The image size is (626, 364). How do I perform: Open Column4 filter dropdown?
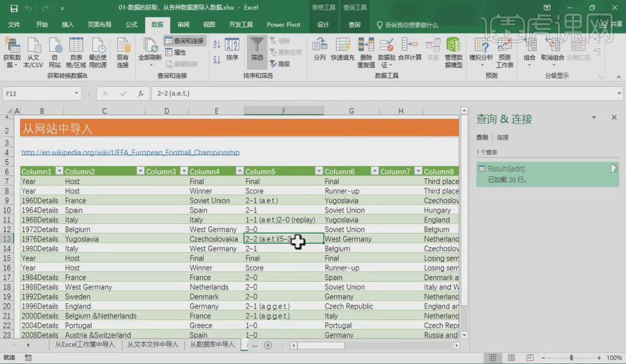[240, 171]
